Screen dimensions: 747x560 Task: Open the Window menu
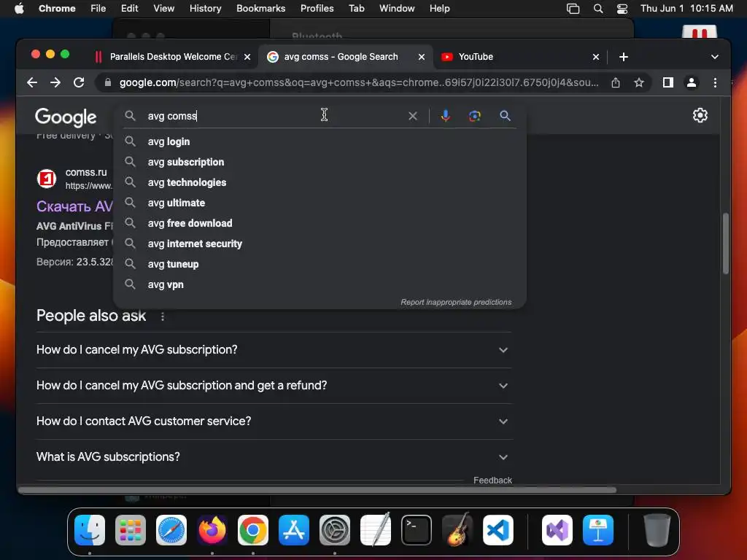pyautogui.click(x=397, y=9)
